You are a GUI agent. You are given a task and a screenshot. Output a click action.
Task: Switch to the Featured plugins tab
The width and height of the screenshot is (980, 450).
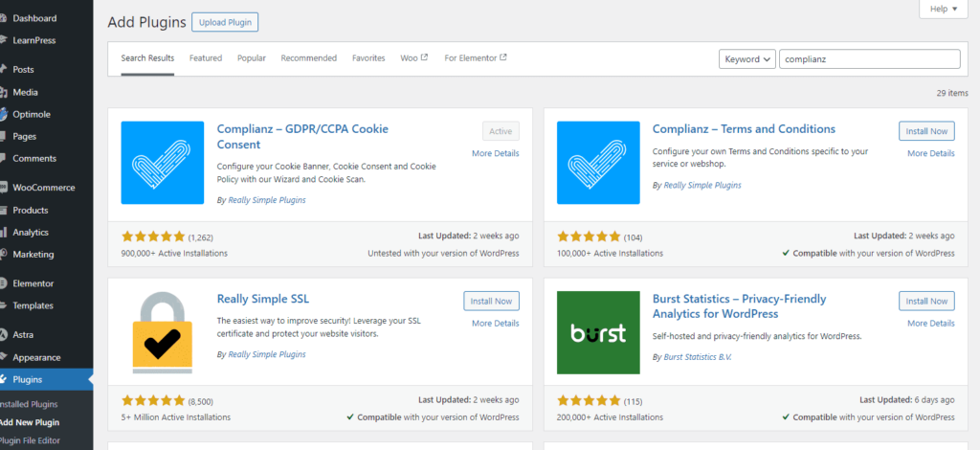pyautogui.click(x=206, y=58)
